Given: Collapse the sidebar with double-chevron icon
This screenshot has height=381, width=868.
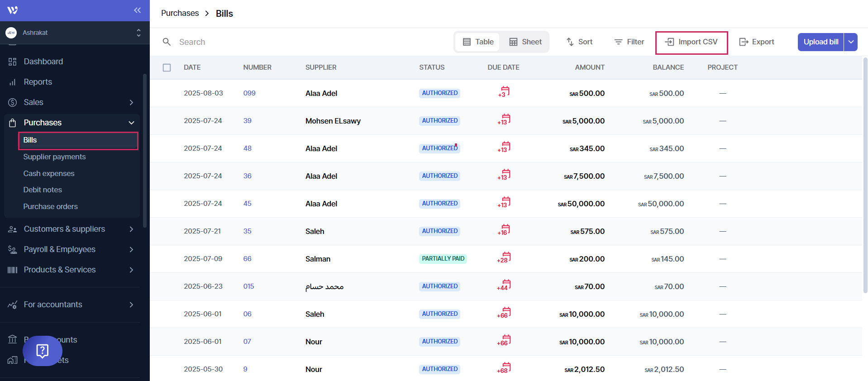Looking at the screenshot, I should [137, 10].
